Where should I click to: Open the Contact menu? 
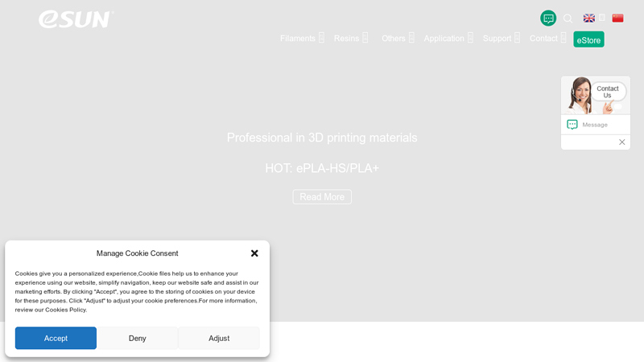[x=544, y=38]
